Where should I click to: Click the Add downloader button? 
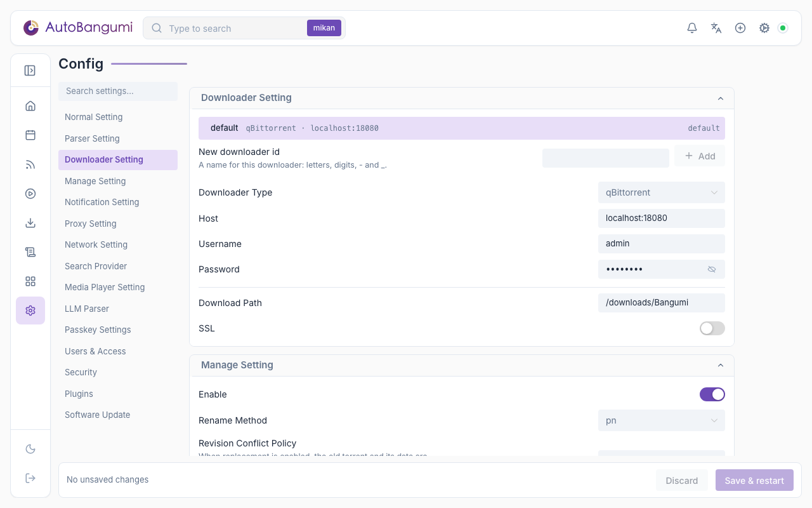(x=700, y=156)
